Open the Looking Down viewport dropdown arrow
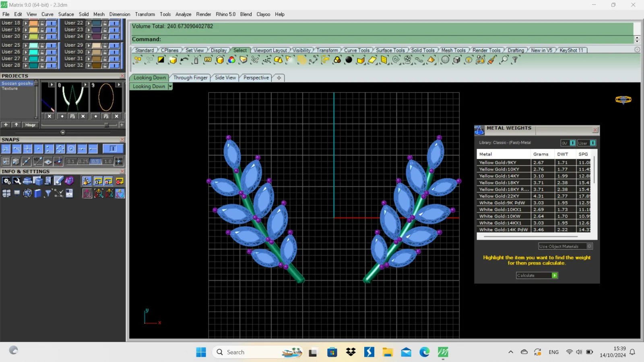This screenshot has width=644, height=362. (x=170, y=86)
